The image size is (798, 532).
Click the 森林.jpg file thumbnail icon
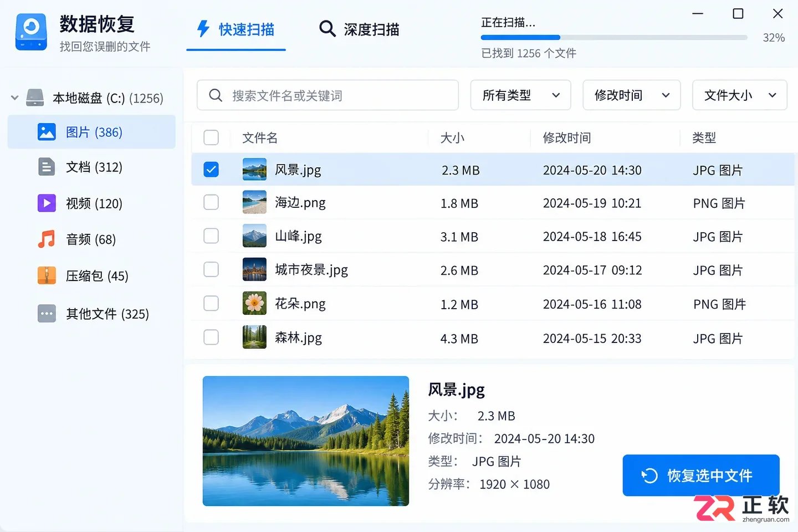(254, 337)
